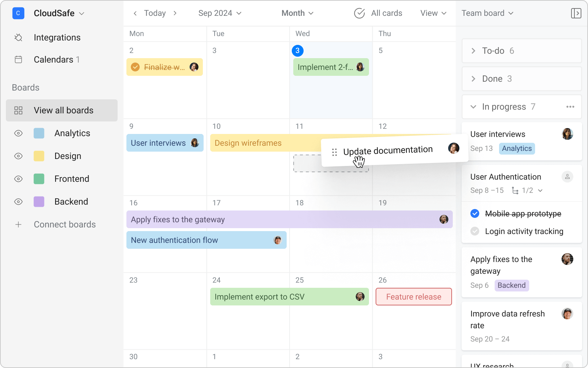Open the Month view selector
The width and height of the screenshot is (588, 368).
click(297, 13)
